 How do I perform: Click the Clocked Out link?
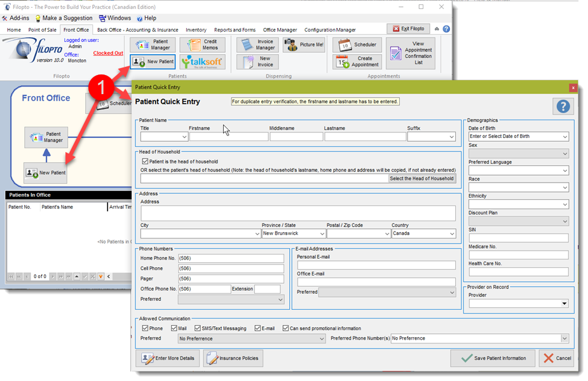(x=108, y=53)
